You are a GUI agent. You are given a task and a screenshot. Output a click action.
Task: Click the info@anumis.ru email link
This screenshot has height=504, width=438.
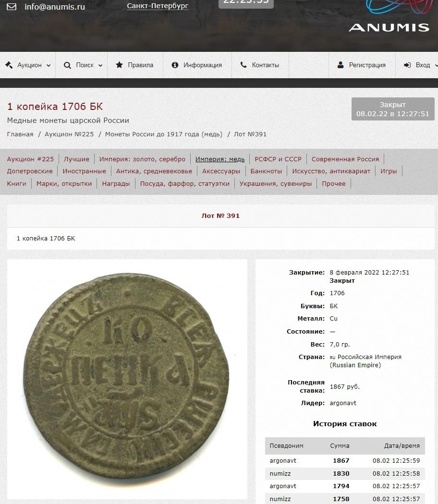[x=55, y=6]
